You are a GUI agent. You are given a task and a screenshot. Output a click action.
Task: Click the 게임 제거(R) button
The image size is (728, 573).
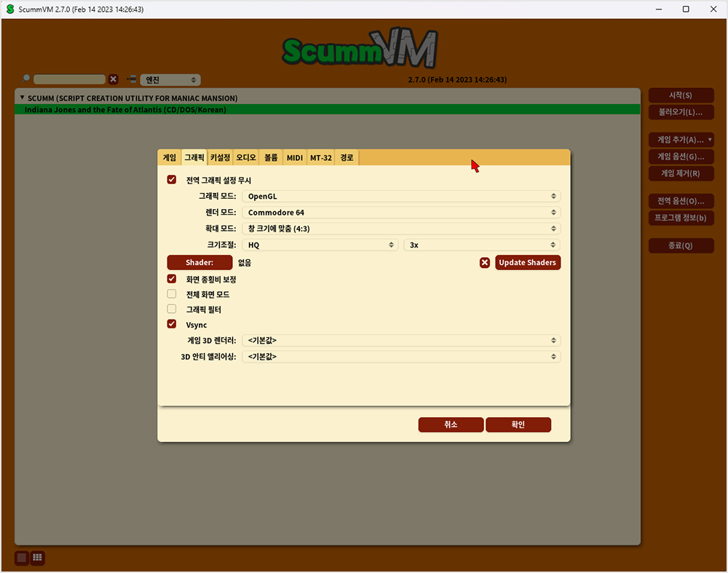(681, 173)
